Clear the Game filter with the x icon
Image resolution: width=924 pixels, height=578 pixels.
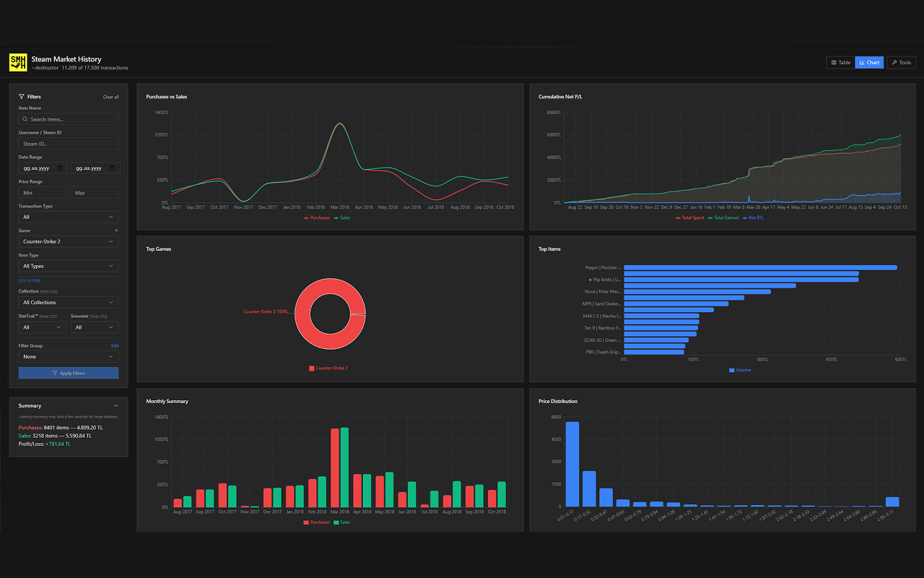point(116,230)
